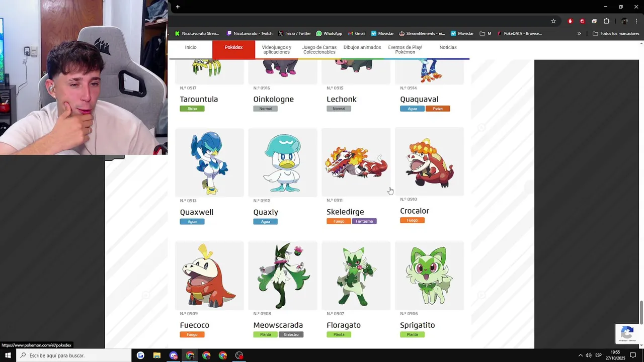The image size is (644, 362).
Task: Click Planta type tag under Floragato
Action: [x=339, y=335]
